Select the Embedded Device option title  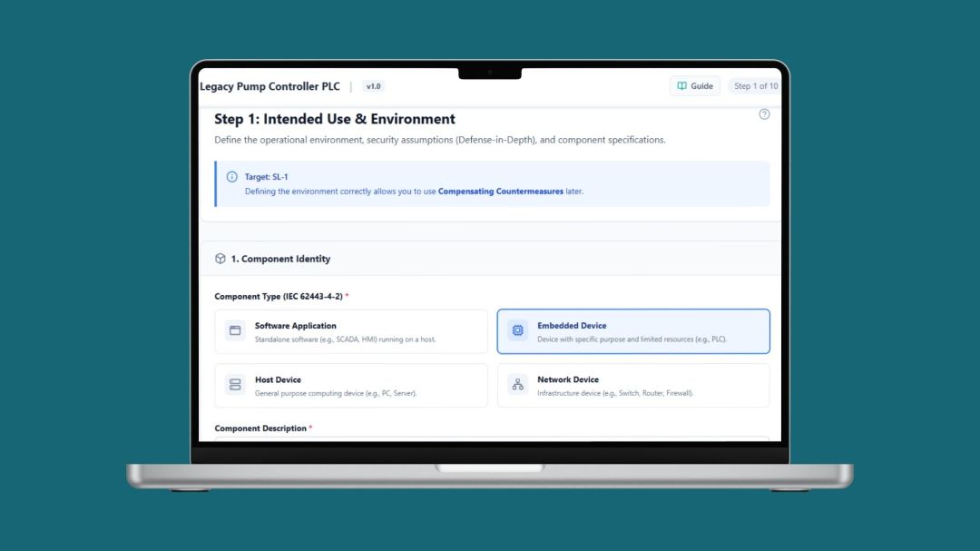[x=572, y=326]
